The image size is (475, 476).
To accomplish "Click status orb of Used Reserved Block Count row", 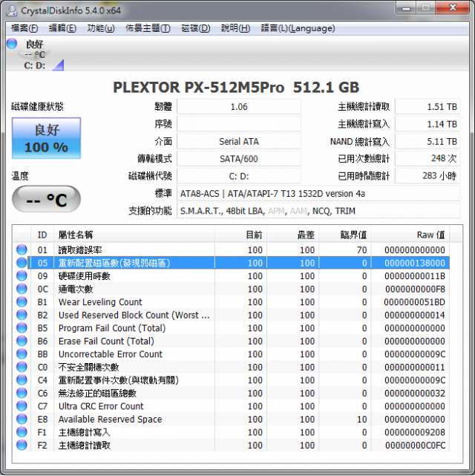I will [x=22, y=315].
